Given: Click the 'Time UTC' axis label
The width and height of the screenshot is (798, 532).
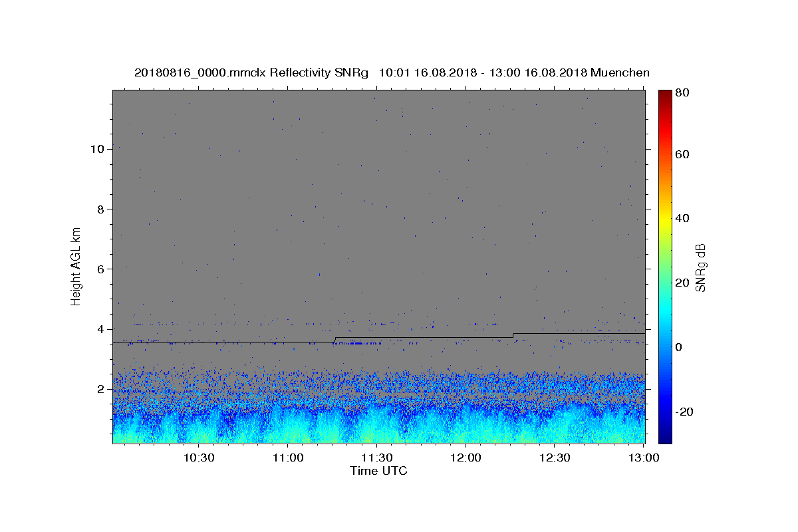Looking at the screenshot, I should pos(378,471).
